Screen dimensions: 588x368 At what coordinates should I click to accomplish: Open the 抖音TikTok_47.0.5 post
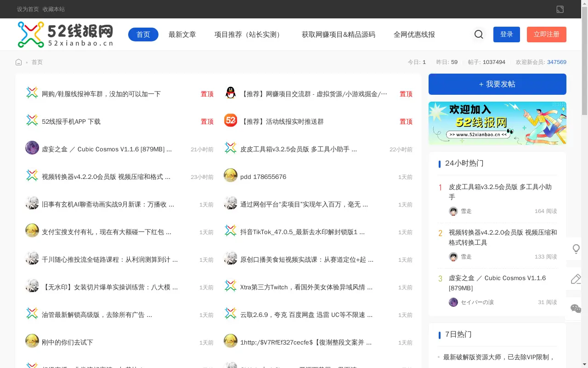point(302,232)
